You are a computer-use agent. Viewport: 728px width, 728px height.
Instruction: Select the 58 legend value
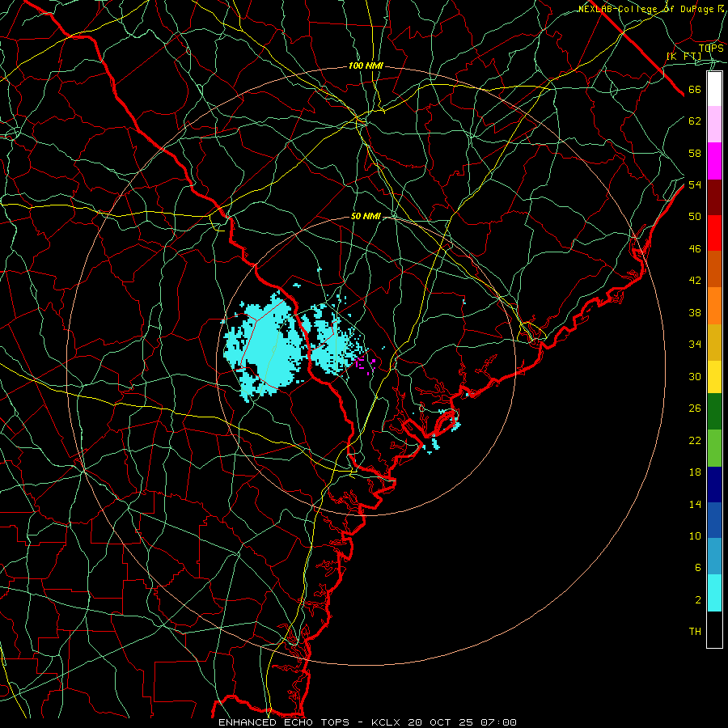click(695, 153)
